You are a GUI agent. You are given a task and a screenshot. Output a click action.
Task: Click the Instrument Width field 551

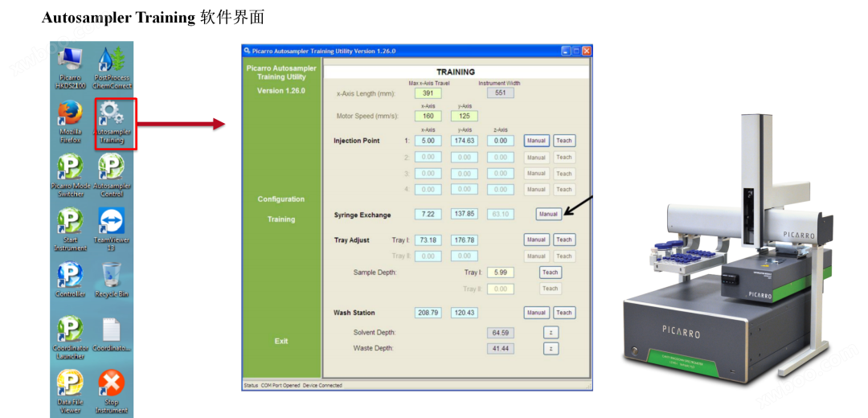click(x=501, y=93)
